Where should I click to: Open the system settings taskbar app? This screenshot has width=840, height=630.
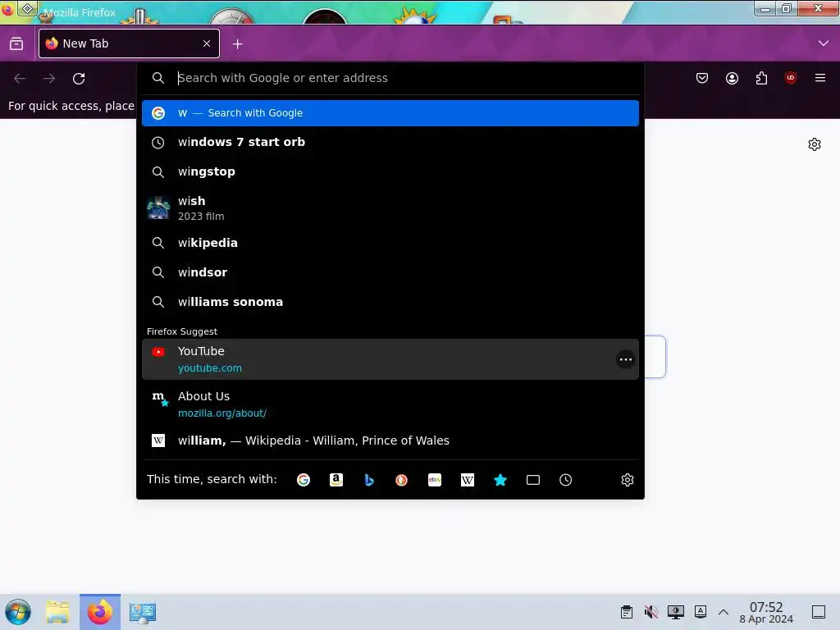click(143, 612)
